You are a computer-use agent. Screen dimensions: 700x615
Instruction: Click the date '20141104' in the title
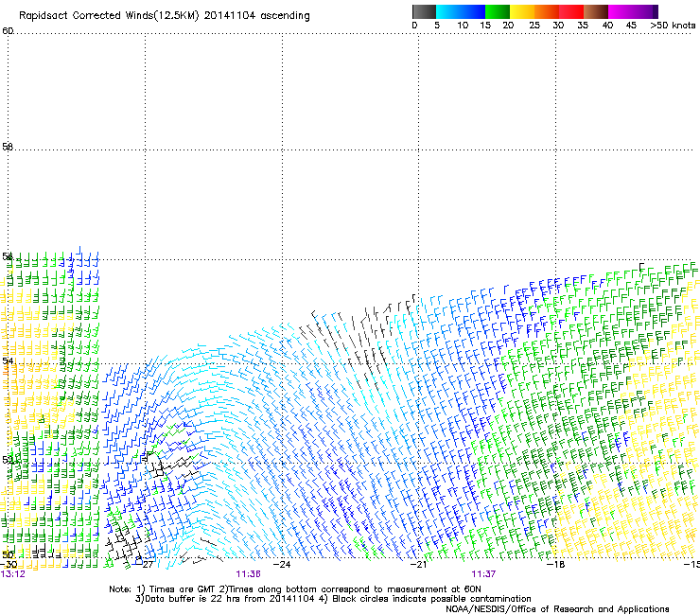230,16
